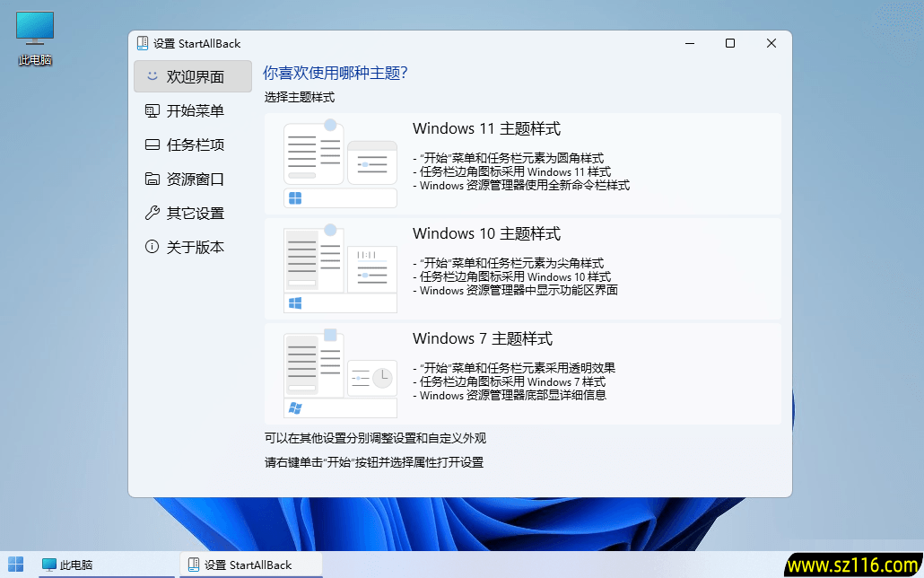
Task: Click the Windows Start button on the taskbar
Action: coord(15,565)
